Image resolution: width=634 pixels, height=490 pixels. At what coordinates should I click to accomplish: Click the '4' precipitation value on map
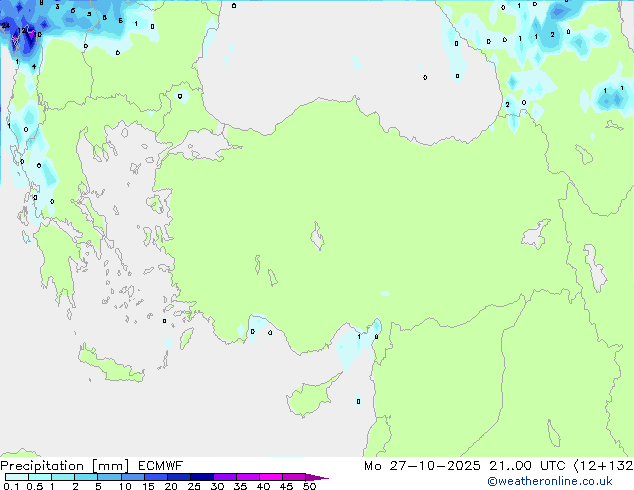tap(34, 67)
